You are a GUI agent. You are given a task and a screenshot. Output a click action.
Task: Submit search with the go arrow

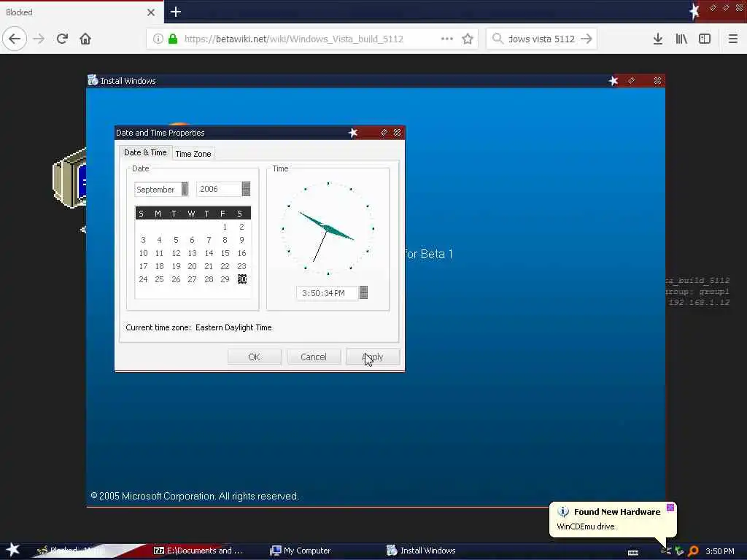[587, 39]
